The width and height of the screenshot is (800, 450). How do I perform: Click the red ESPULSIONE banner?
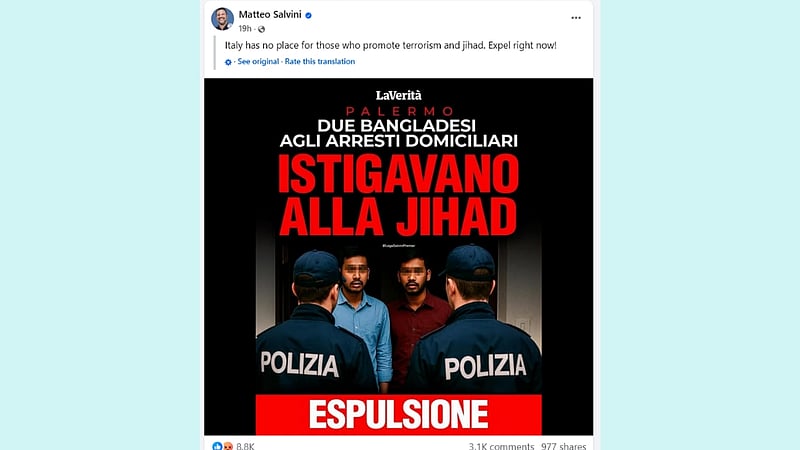(398, 414)
